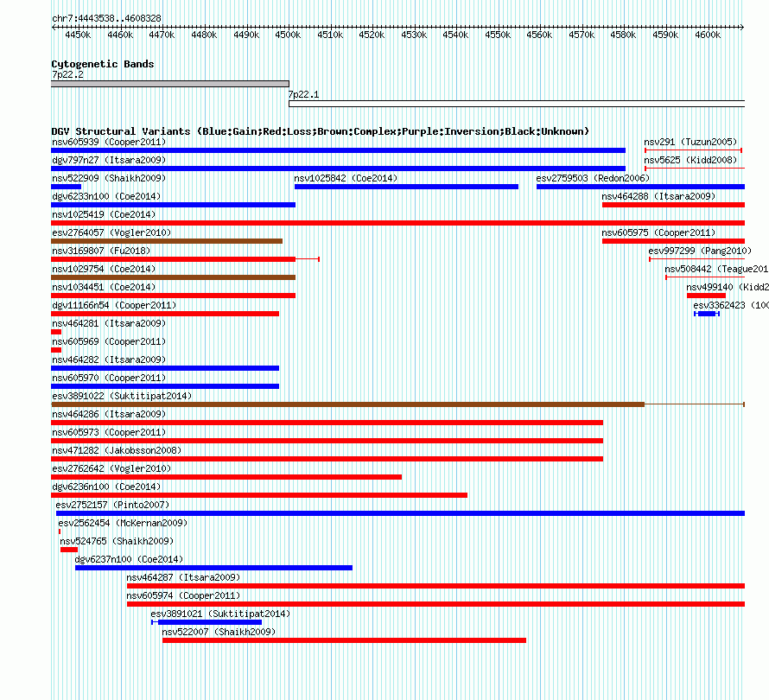Click nsv1029754 (Coe2014) brown complex bar
769x700 pixels.
point(173,277)
